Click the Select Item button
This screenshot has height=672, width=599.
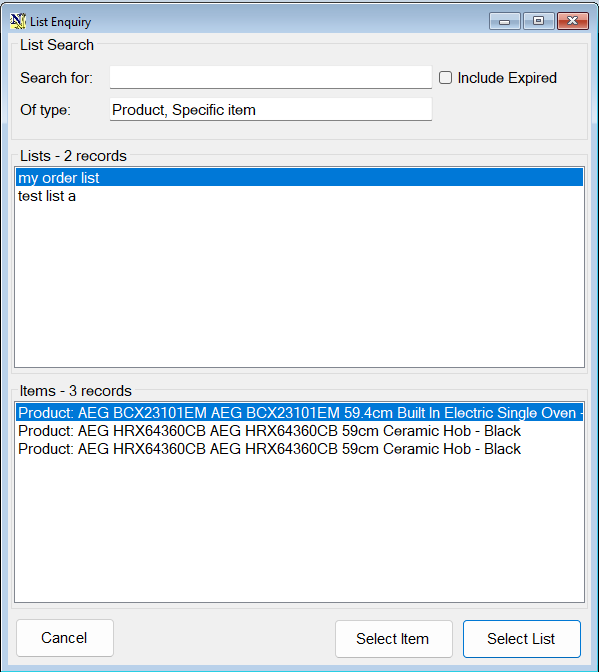coord(393,639)
